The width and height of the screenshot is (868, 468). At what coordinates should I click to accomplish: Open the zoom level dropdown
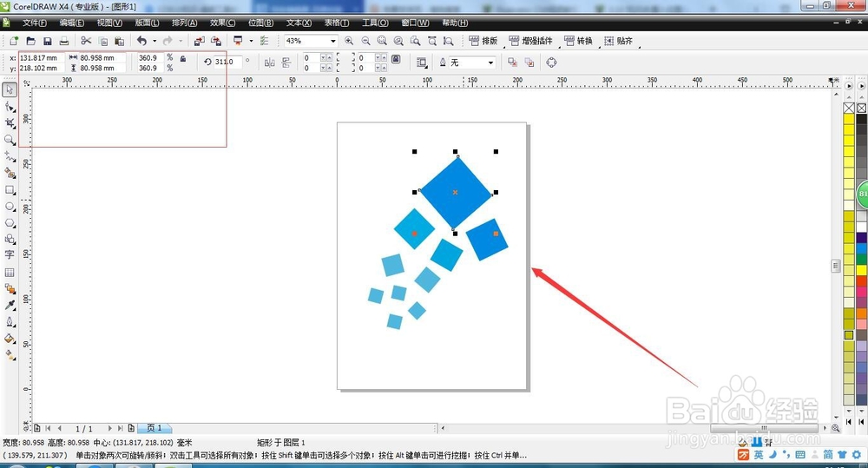[333, 41]
